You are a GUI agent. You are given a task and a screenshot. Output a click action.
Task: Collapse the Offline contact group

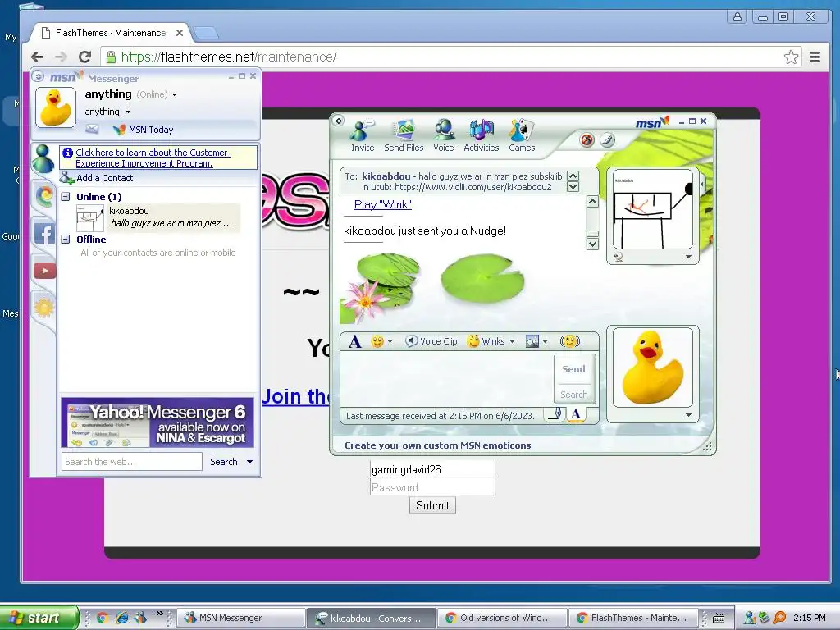point(66,240)
